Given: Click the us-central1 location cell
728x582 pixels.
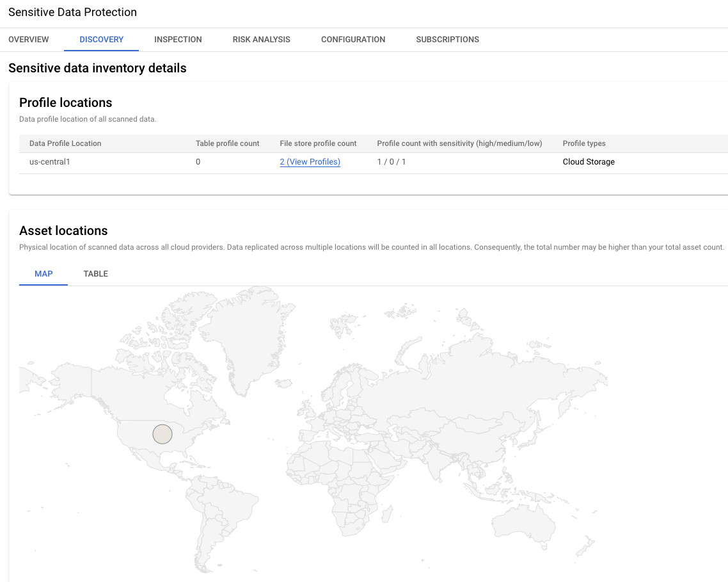Looking at the screenshot, I should (x=50, y=162).
